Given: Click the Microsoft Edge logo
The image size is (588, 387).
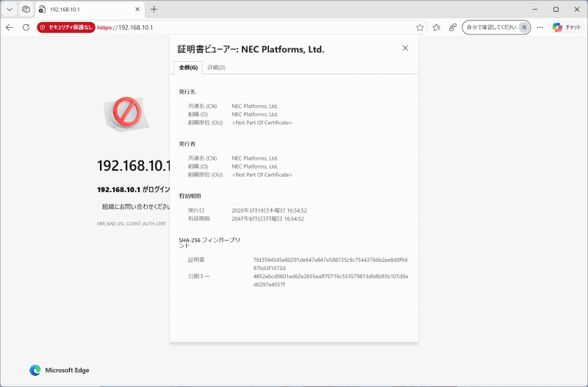Looking at the screenshot, I should [x=35, y=371].
